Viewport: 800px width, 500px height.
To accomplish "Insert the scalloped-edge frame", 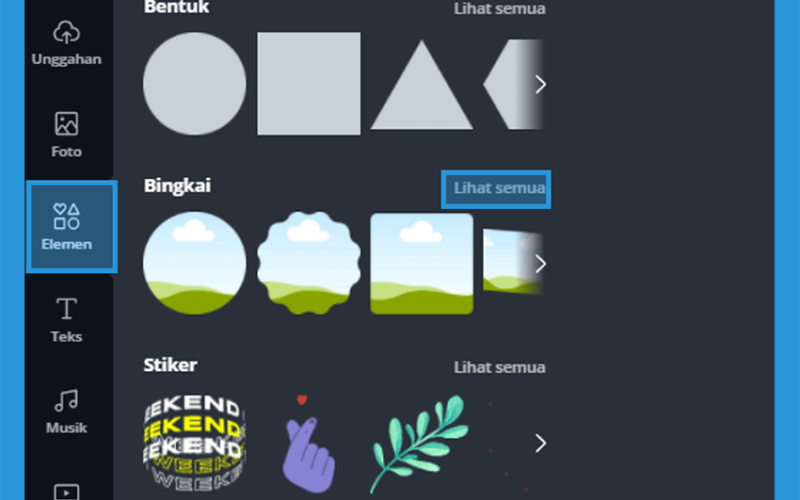I will 309,263.
